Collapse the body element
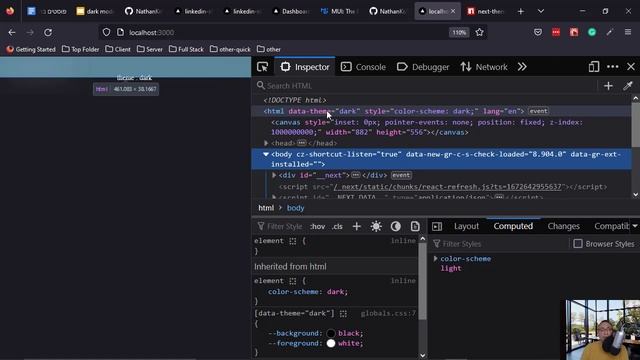 pos(266,154)
